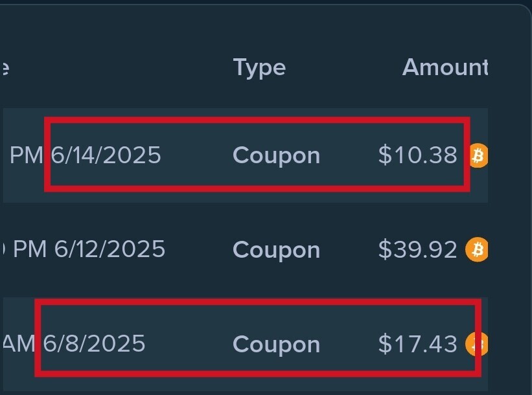This screenshot has height=395, width=532.
Task: Select the 6/12/2025 date cell
Action: click(x=110, y=249)
